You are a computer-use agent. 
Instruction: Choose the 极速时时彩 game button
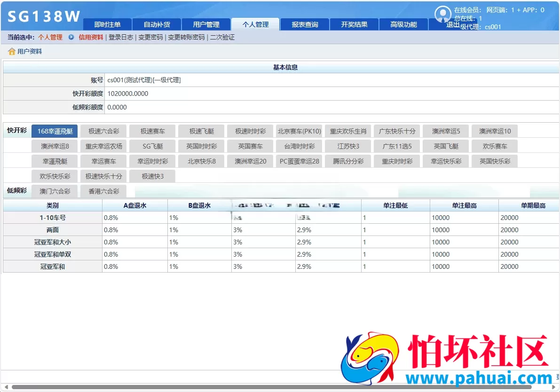(x=250, y=131)
